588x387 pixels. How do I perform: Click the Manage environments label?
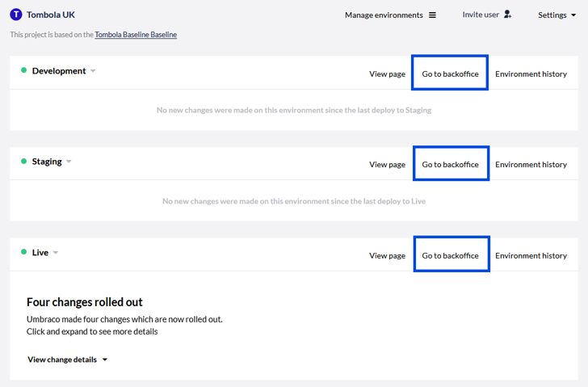tap(384, 15)
